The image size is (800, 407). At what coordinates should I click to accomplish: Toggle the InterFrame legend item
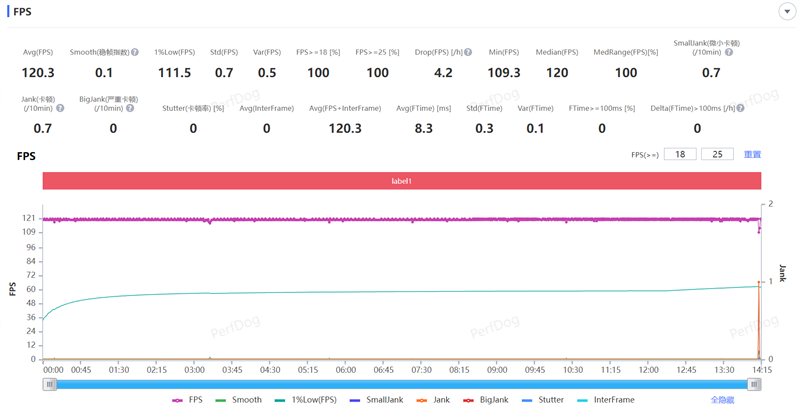[606, 400]
